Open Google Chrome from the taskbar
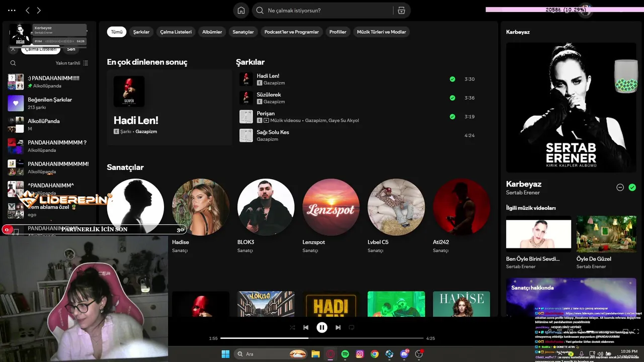 [x=375, y=354]
